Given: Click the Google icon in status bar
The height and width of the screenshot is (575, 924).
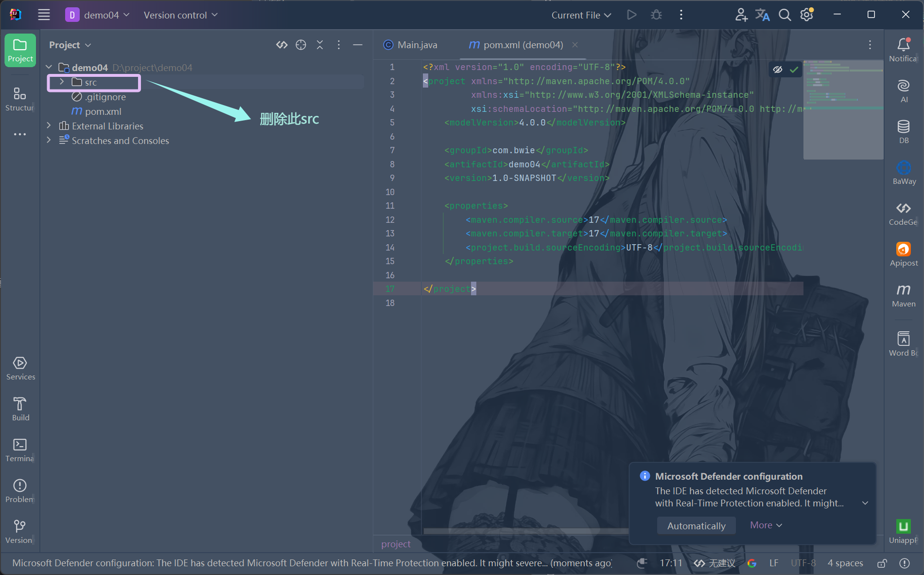Looking at the screenshot, I should click(752, 563).
